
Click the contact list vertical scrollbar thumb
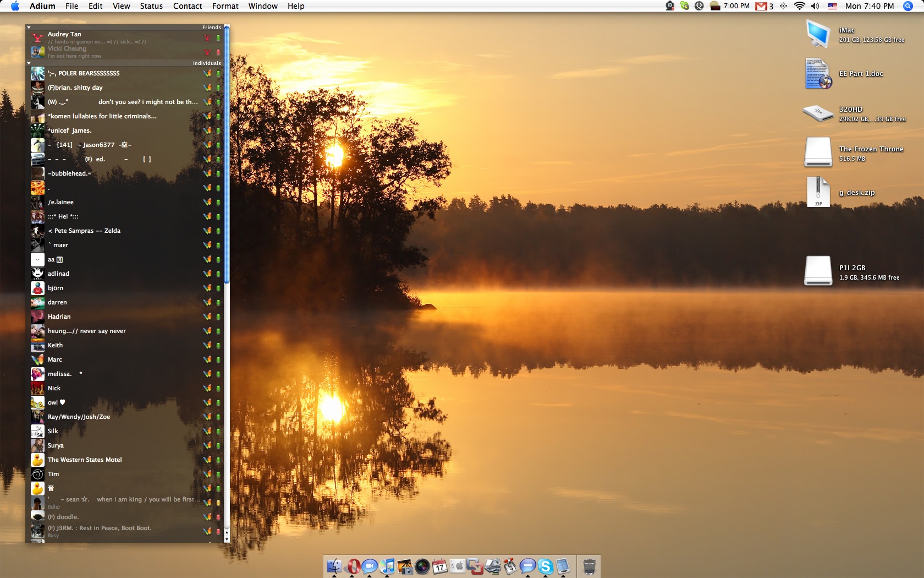point(227,154)
